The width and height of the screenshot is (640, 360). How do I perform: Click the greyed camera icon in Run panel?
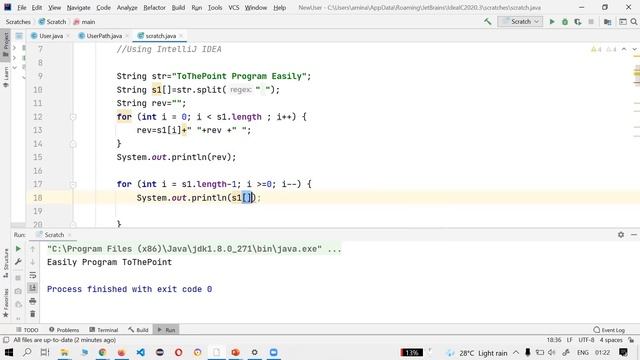point(18,291)
